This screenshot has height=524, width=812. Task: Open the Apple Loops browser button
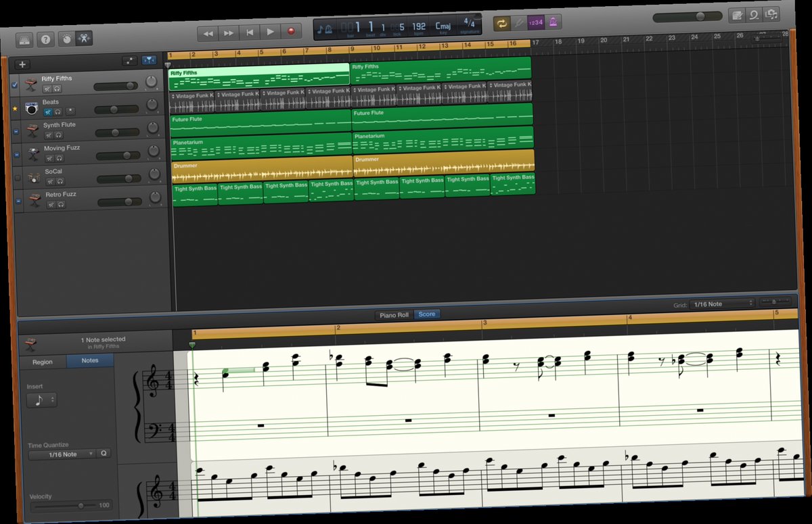(x=753, y=14)
